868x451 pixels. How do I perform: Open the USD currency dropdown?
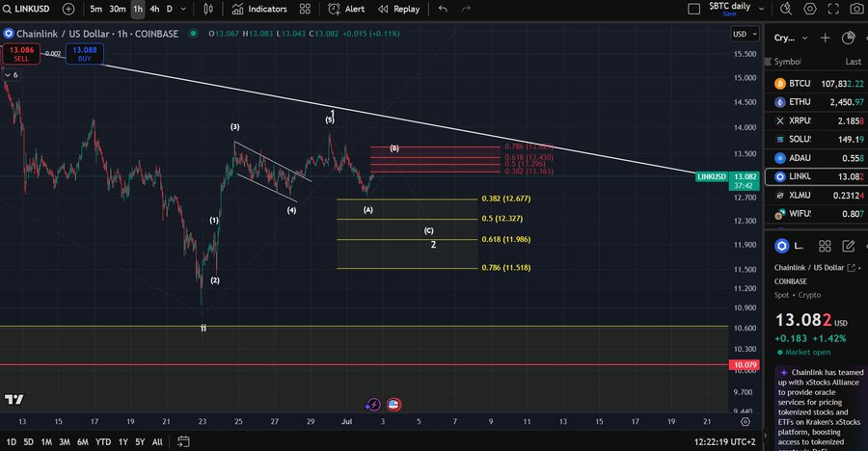tap(745, 35)
